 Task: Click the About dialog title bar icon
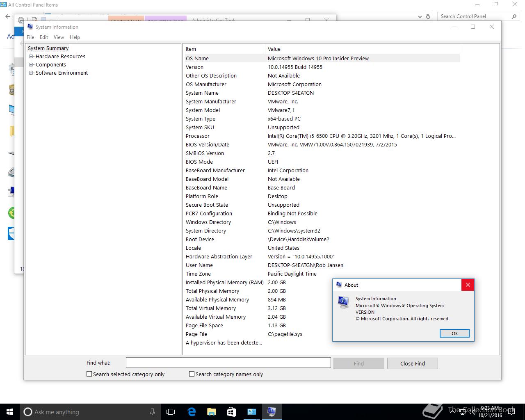coord(339,285)
